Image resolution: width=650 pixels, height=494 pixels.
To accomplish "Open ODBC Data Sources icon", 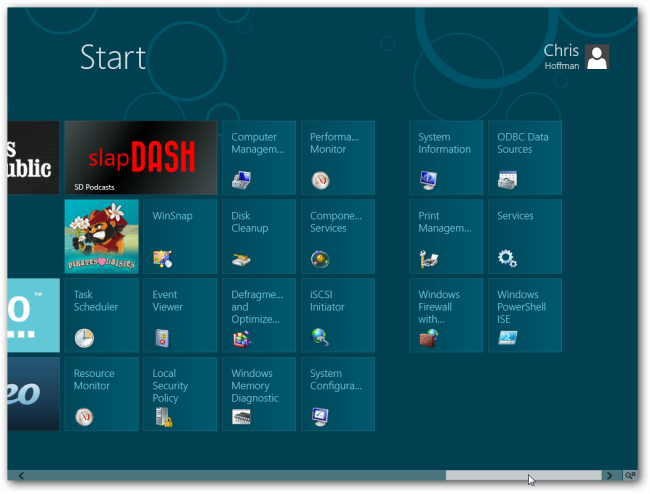I will (507, 180).
